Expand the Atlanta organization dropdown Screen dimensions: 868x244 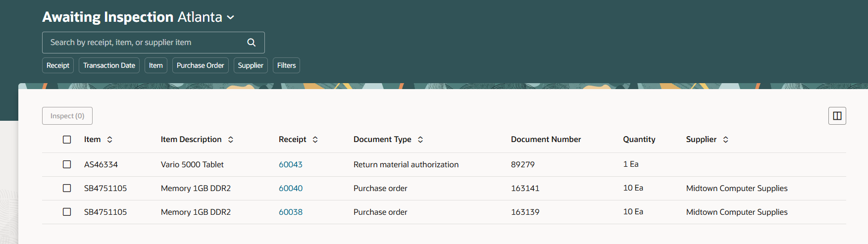tap(231, 17)
